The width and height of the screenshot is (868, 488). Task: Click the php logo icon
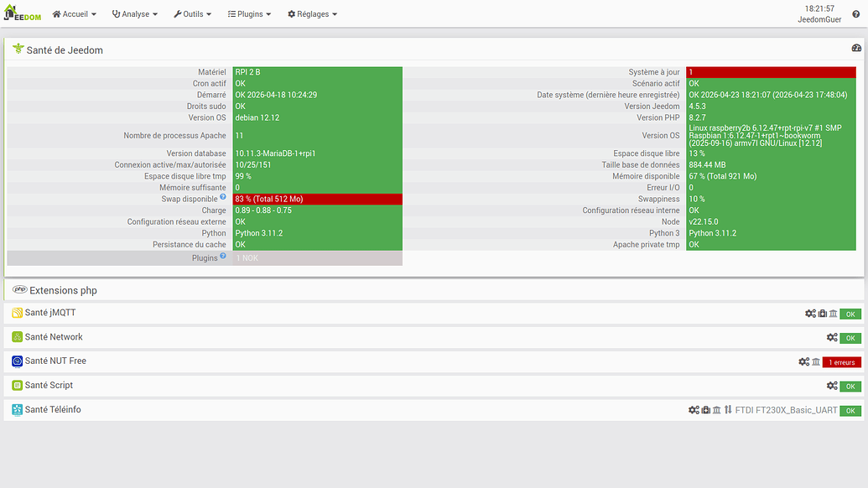pyautogui.click(x=20, y=289)
